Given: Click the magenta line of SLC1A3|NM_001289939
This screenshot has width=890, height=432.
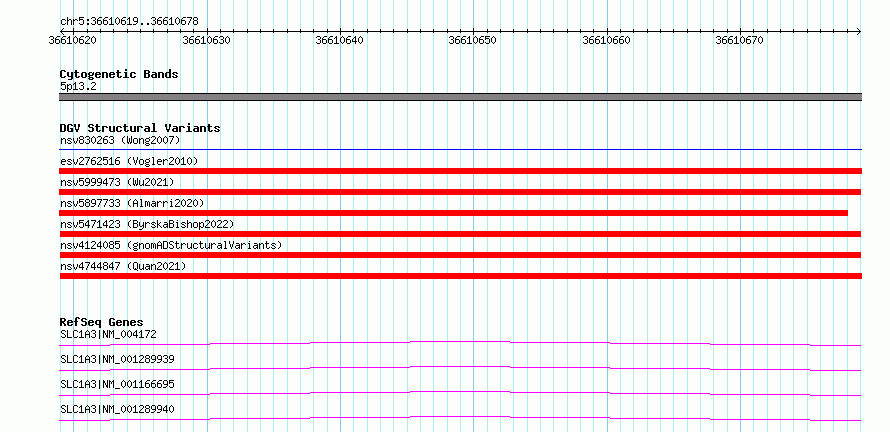Looking at the screenshot, I should tap(460, 368).
